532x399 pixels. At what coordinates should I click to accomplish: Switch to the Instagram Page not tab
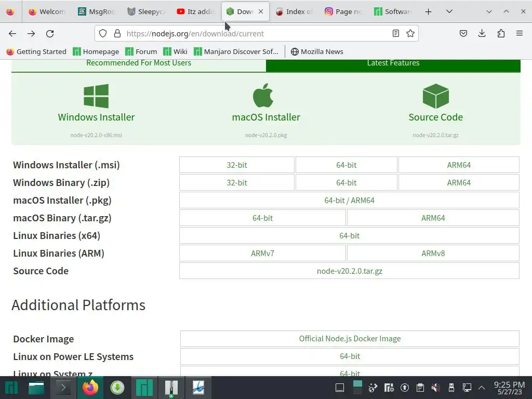343,11
